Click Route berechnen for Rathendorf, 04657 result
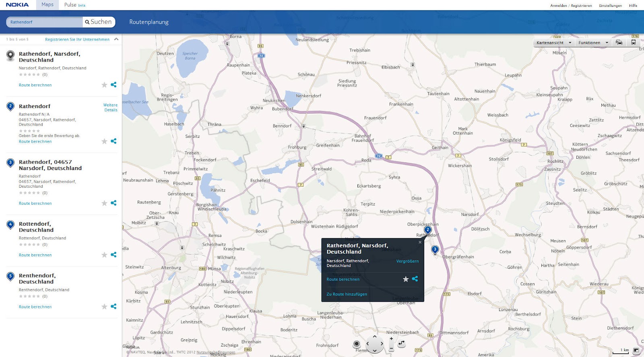The width and height of the screenshot is (644, 357). [x=35, y=203]
